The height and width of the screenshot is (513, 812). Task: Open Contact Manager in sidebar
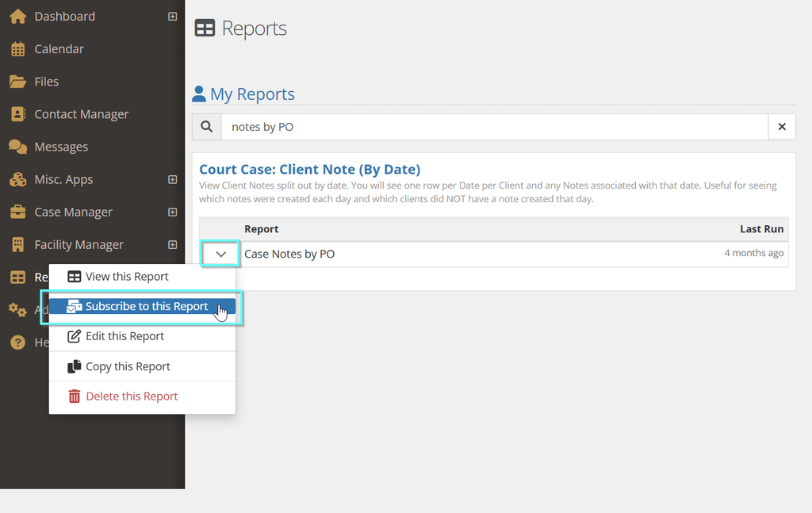tap(82, 114)
